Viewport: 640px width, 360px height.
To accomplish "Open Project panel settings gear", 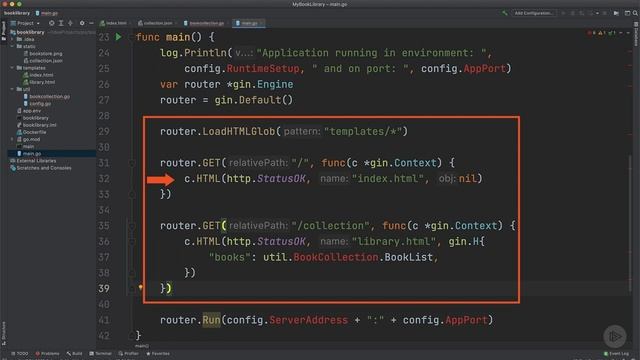I will [x=82, y=23].
